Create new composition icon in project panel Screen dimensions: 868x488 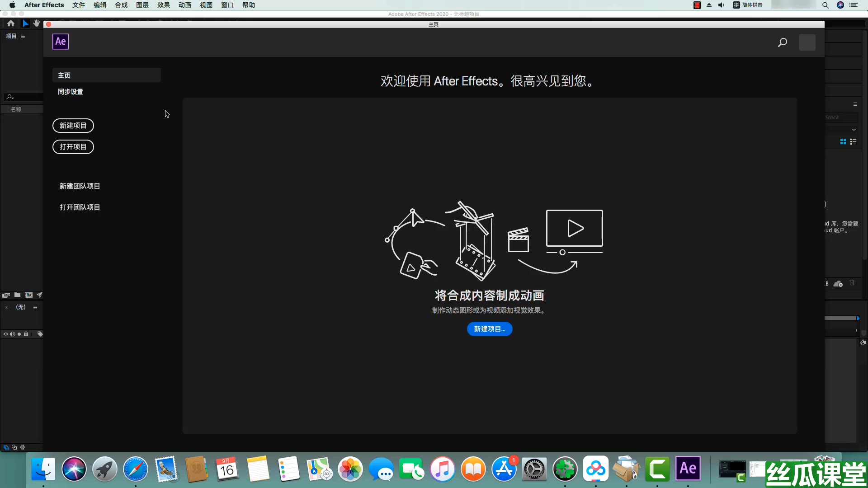[x=28, y=295]
